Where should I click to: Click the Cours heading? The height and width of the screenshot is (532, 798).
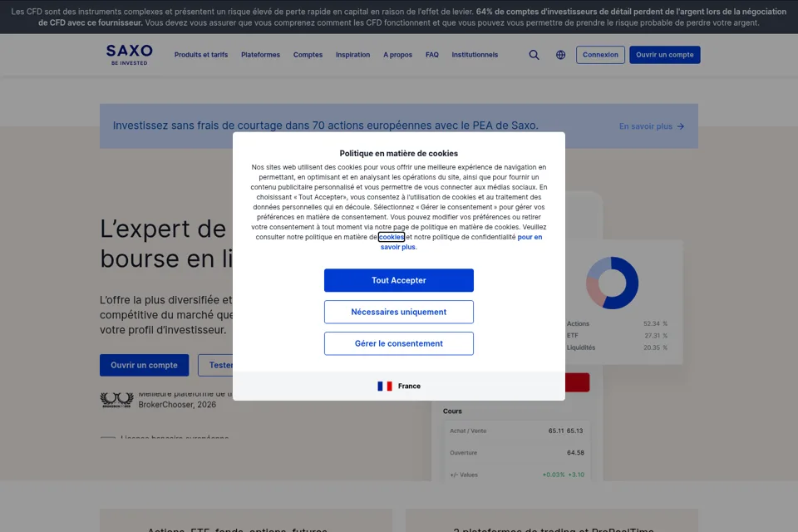(452, 411)
